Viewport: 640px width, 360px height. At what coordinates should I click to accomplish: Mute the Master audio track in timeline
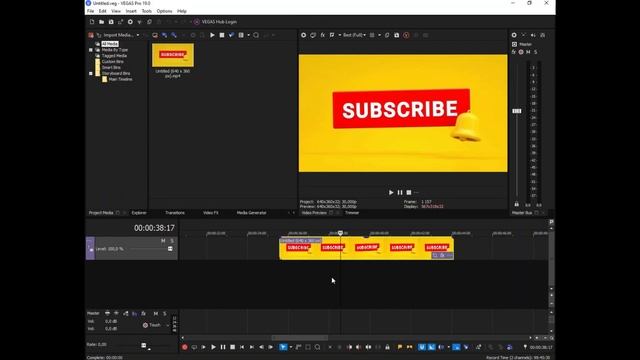[156, 313]
